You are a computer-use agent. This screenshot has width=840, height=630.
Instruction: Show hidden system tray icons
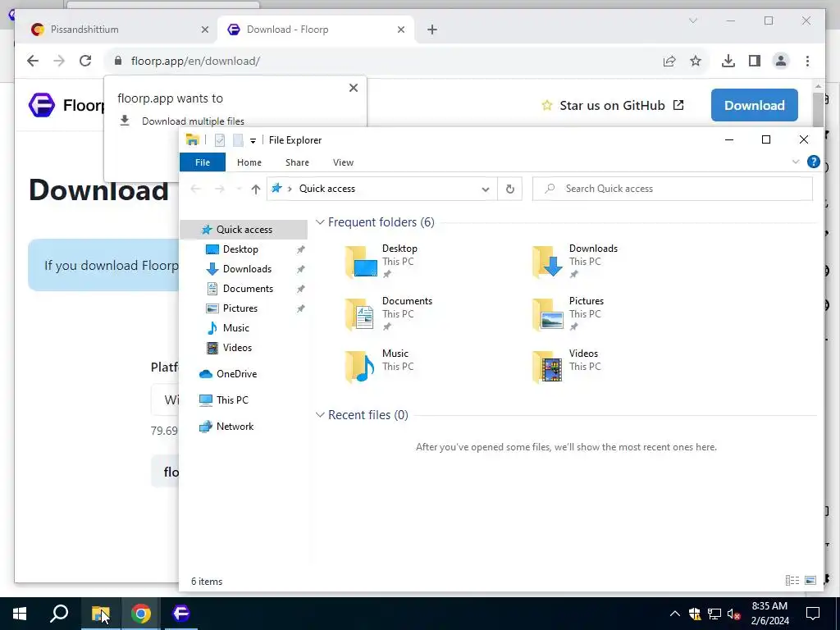coord(675,614)
